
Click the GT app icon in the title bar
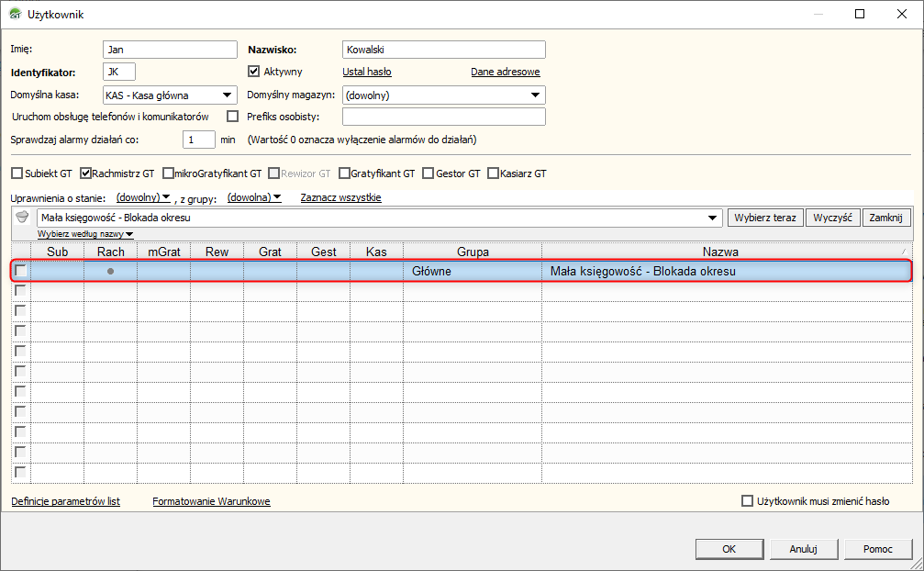[15, 14]
